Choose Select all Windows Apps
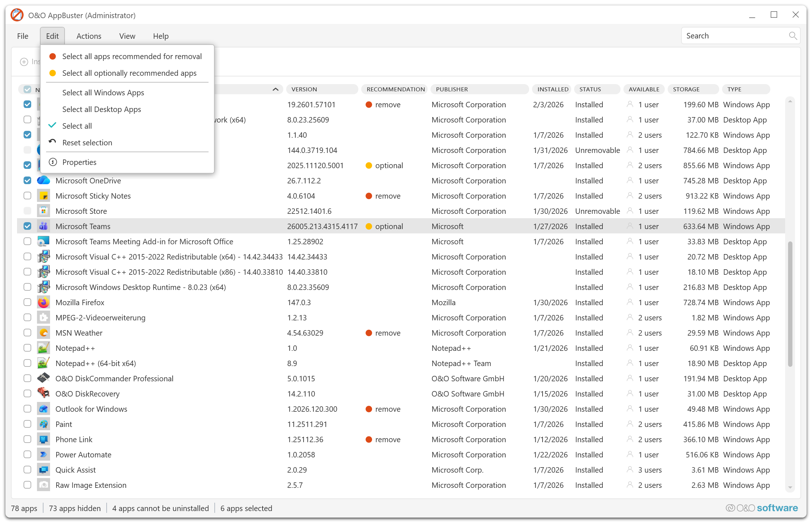This screenshot has height=523, width=812. click(103, 93)
